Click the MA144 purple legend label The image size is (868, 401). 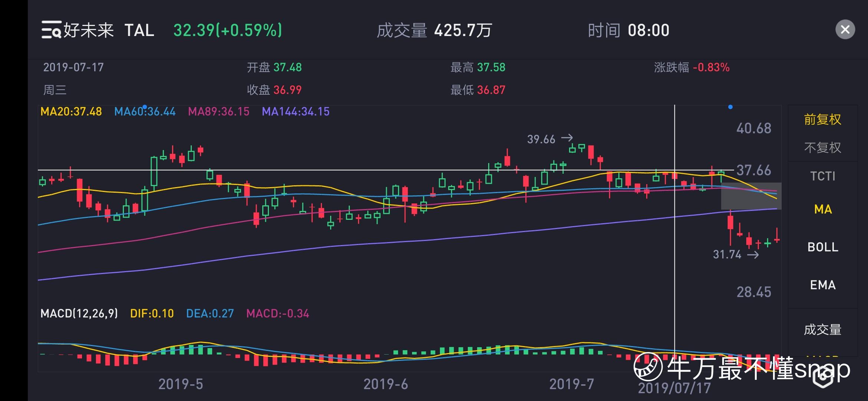pyautogui.click(x=295, y=112)
